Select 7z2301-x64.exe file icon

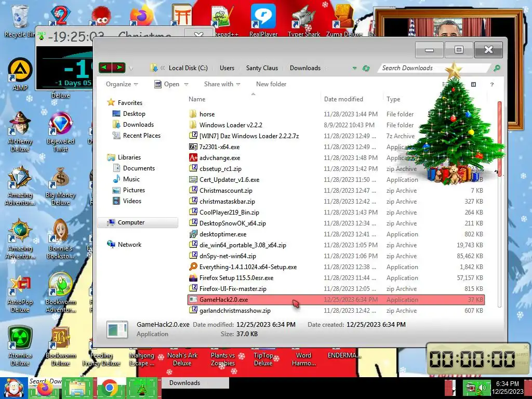pyautogui.click(x=193, y=147)
